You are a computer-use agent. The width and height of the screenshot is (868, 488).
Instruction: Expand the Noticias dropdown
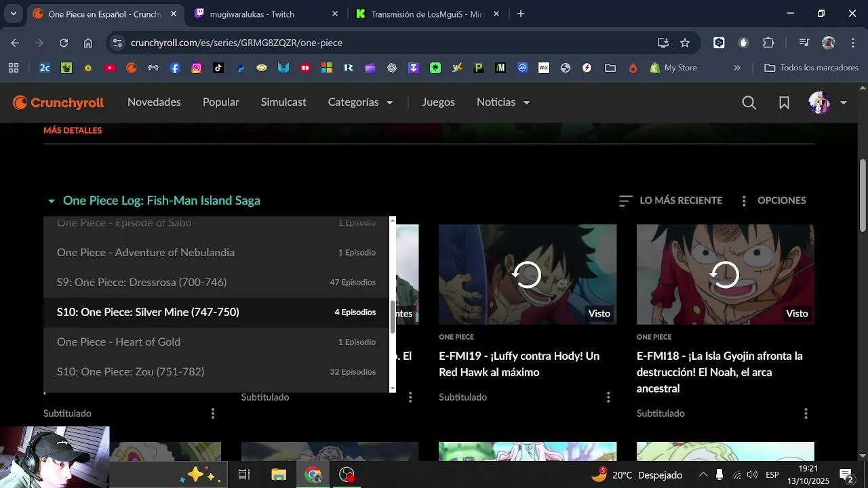tap(503, 102)
